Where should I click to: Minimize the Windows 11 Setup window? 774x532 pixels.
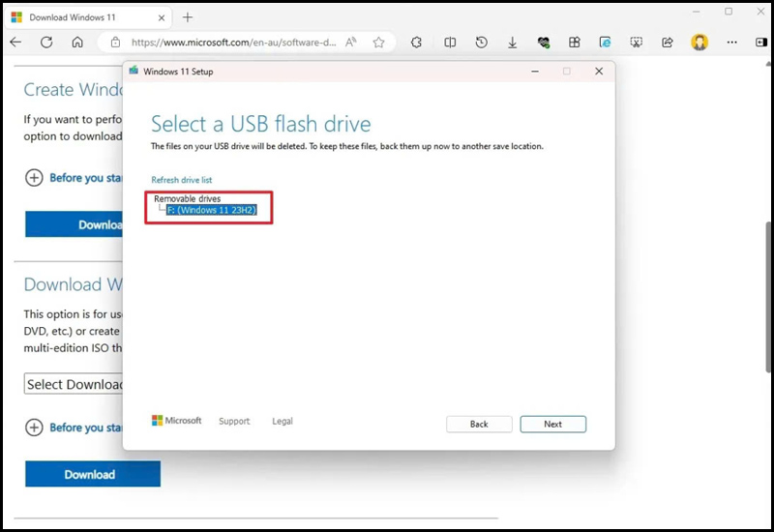coord(535,71)
